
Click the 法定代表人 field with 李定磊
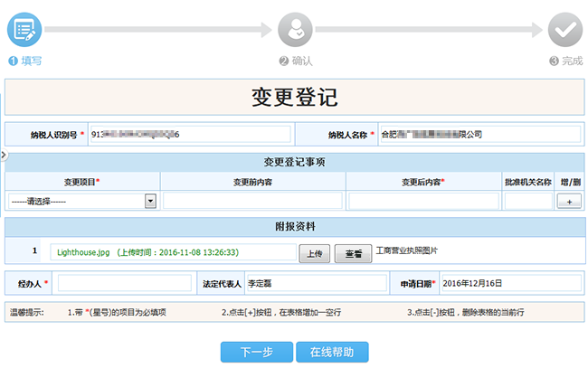point(314,284)
